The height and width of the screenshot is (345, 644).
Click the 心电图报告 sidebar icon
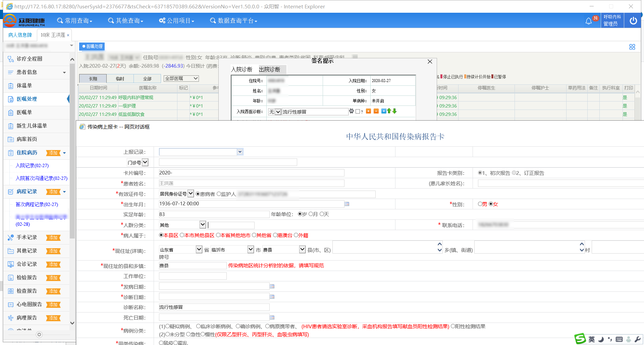point(10,304)
